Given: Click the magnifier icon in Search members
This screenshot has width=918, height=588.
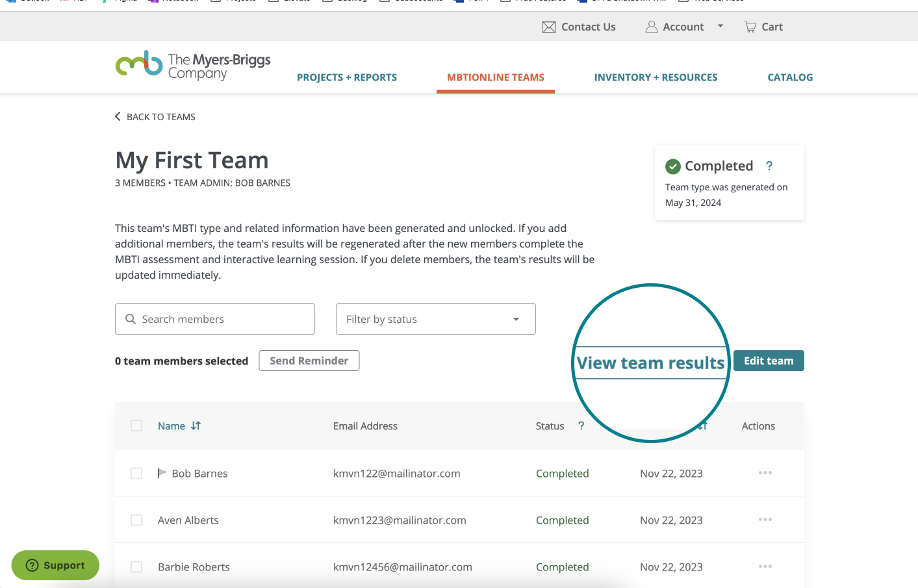Looking at the screenshot, I should pyautogui.click(x=131, y=319).
